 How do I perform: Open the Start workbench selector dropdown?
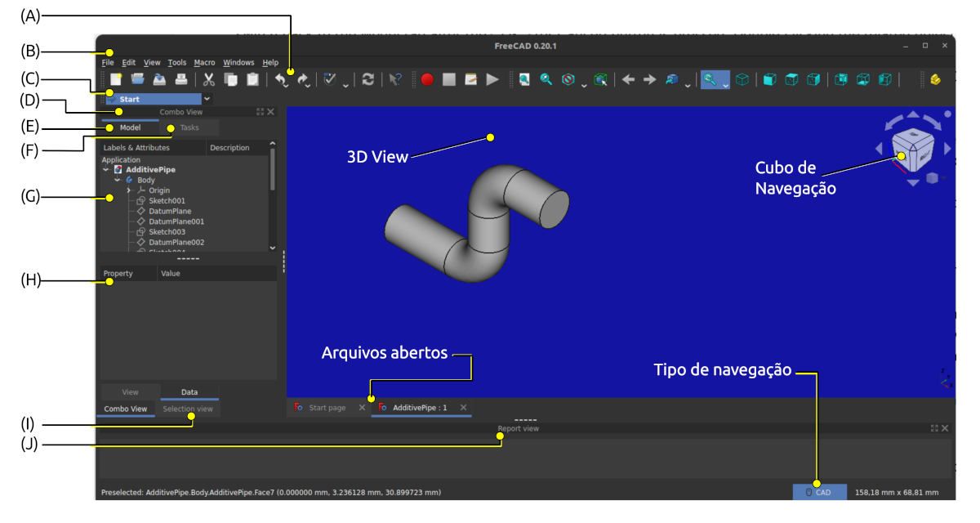(x=207, y=99)
